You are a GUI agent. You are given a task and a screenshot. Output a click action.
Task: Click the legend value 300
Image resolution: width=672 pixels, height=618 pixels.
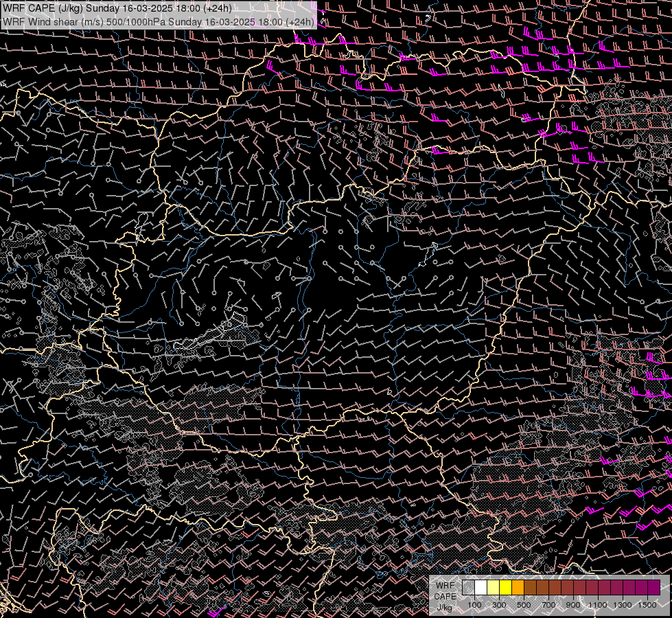click(499, 605)
